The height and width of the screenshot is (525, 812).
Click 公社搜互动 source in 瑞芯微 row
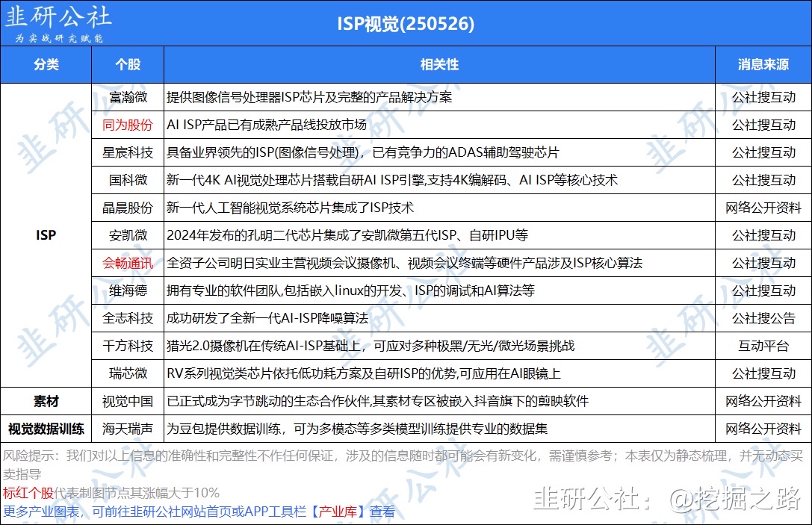[x=763, y=373]
